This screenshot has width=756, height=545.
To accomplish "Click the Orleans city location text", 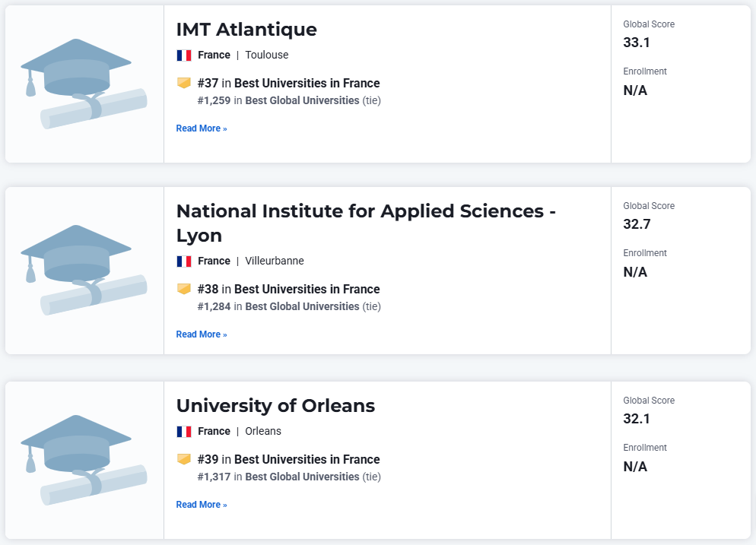I will point(262,431).
